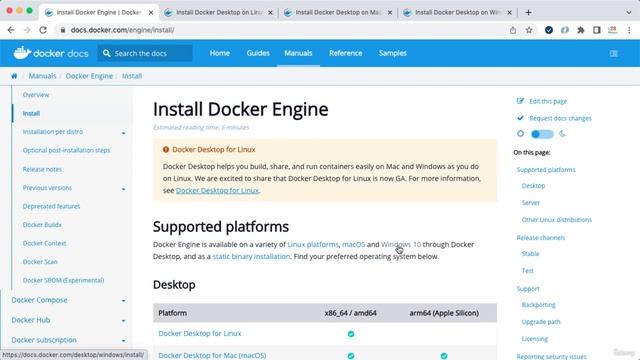Open Docker Context in the sidebar
Screen dimensions: 640x360
point(44,243)
